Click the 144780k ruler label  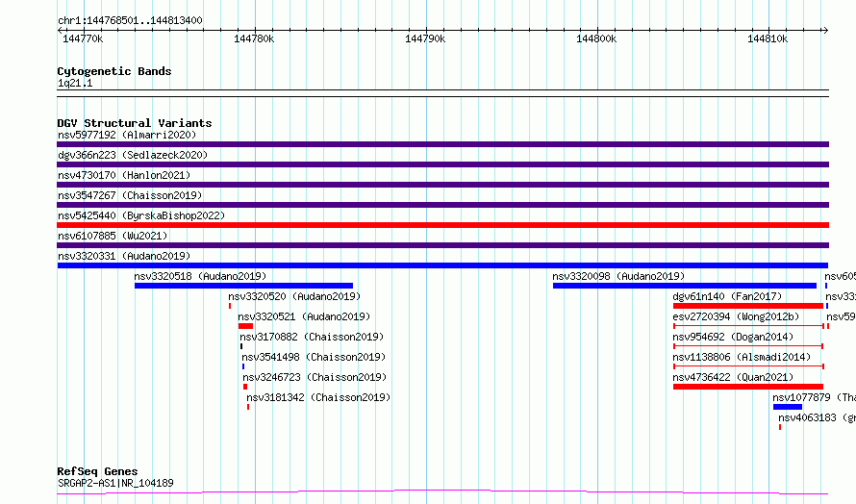254,38
